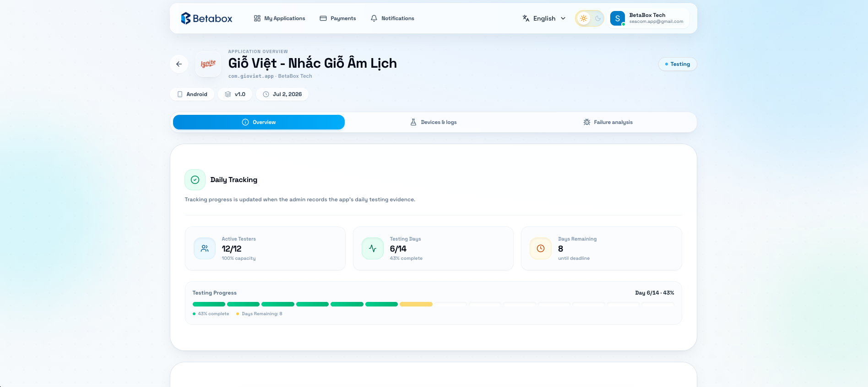Click the first green progress segment

(209, 304)
